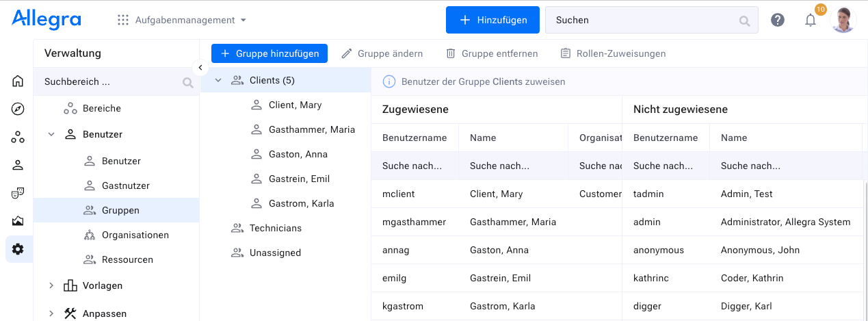Sort Zugewiesene by Benutzername column
868x321 pixels.
click(415, 138)
